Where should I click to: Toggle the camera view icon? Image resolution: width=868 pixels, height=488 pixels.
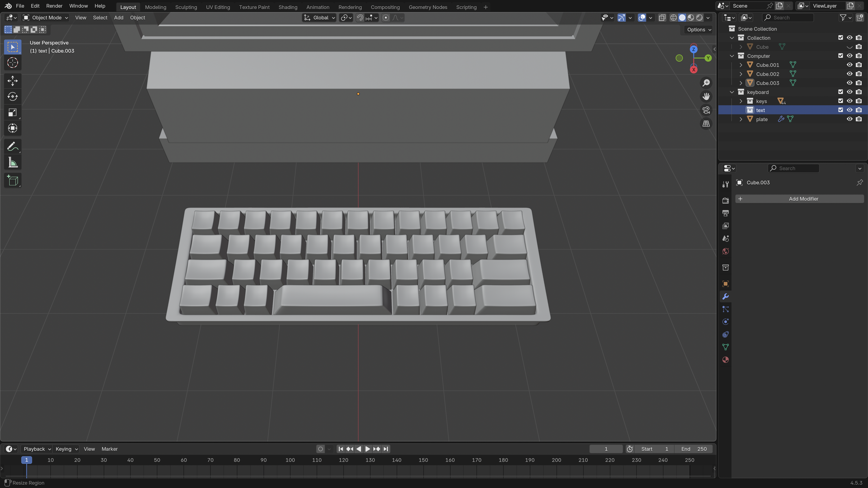706,110
